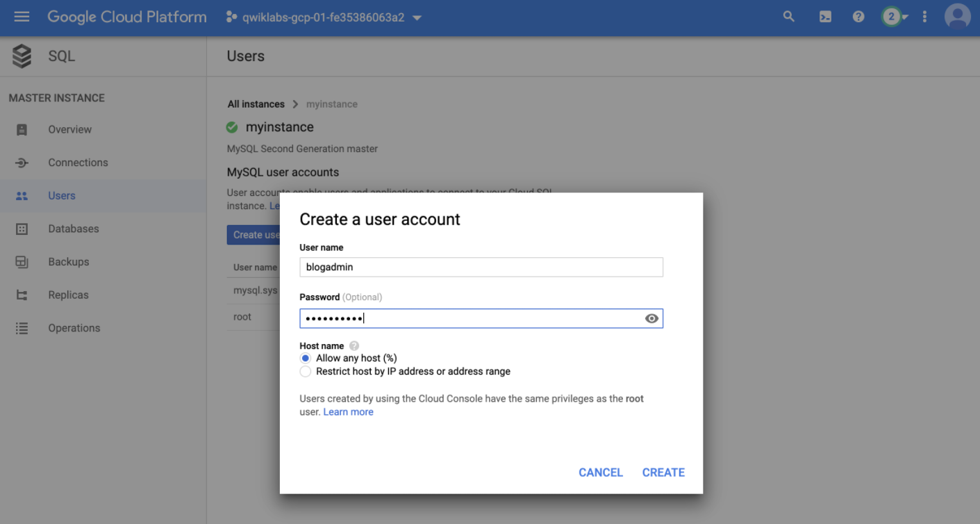Image resolution: width=980 pixels, height=524 pixels.
Task: Open the three-dot settings menu
Action: (924, 17)
